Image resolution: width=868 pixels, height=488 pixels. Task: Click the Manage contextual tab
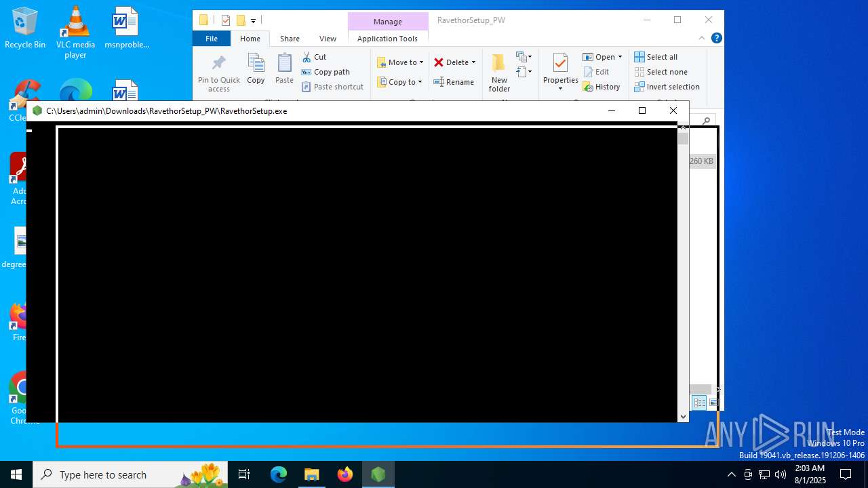tap(388, 22)
